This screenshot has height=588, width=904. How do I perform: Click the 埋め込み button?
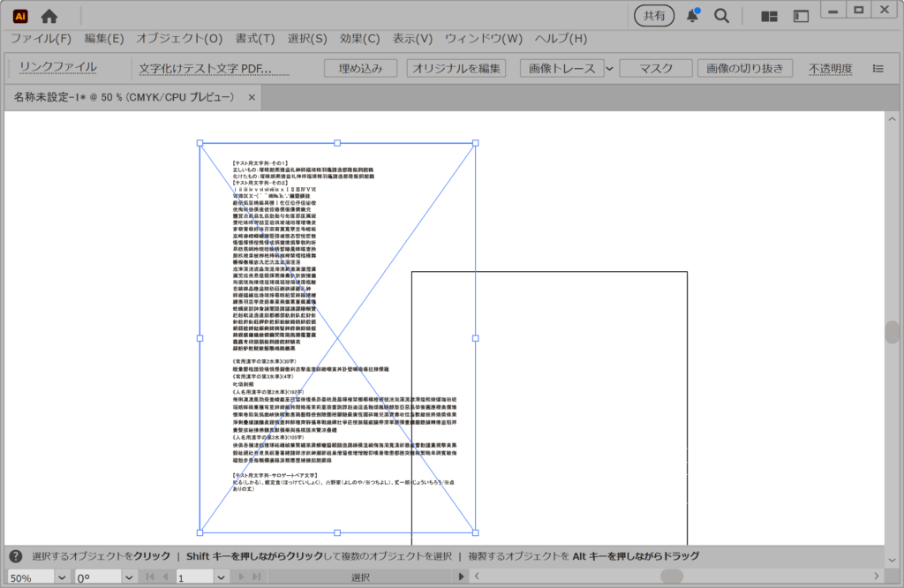[x=360, y=69]
